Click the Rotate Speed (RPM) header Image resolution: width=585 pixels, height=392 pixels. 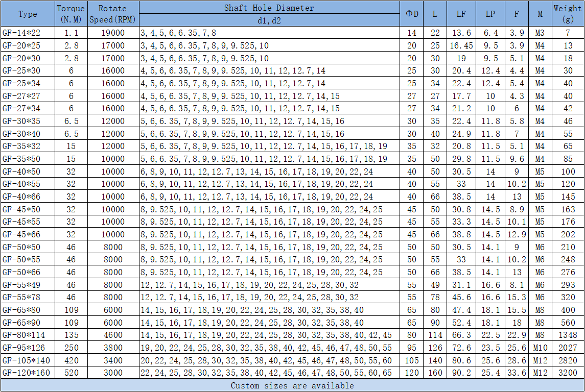click(113, 14)
